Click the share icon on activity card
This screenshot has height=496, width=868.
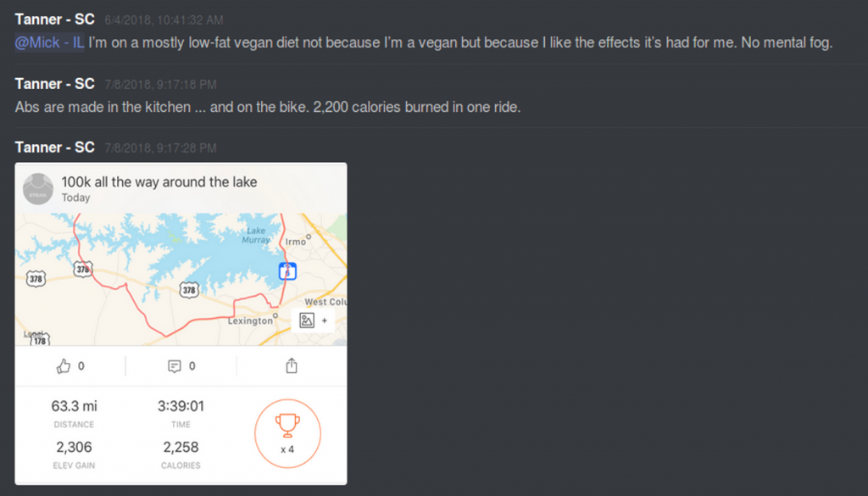click(292, 366)
